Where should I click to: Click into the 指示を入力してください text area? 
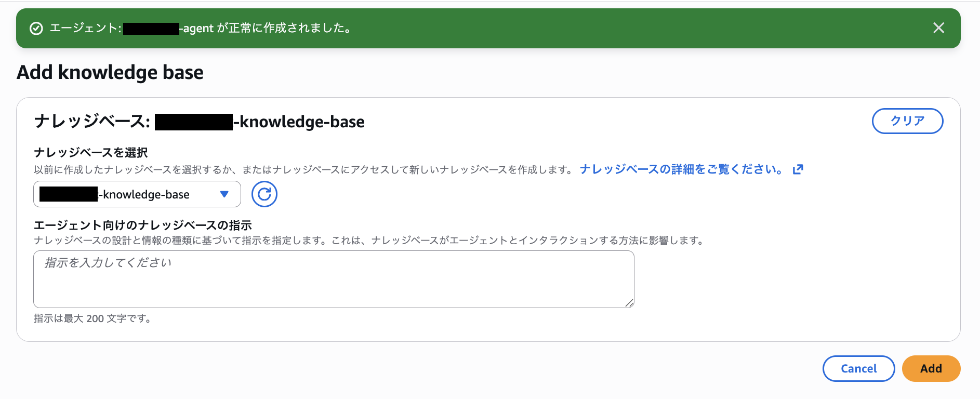point(334,280)
